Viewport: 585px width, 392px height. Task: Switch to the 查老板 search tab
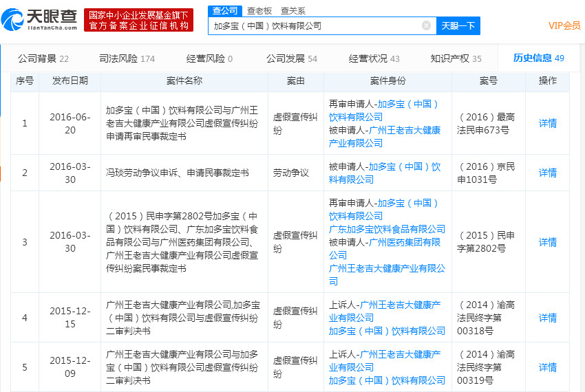tap(259, 11)
